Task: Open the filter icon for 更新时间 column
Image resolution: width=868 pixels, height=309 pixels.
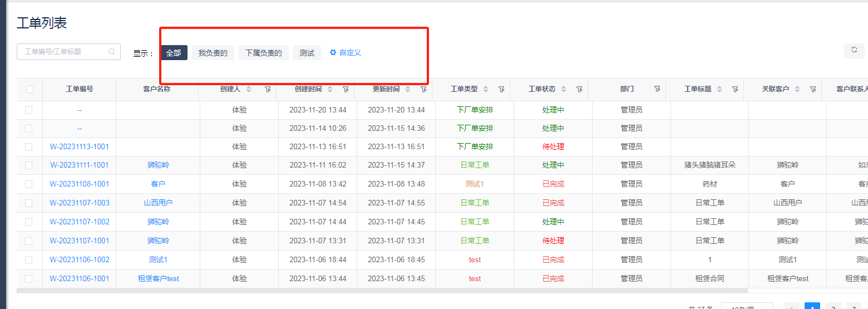Action: coord(423,89)
